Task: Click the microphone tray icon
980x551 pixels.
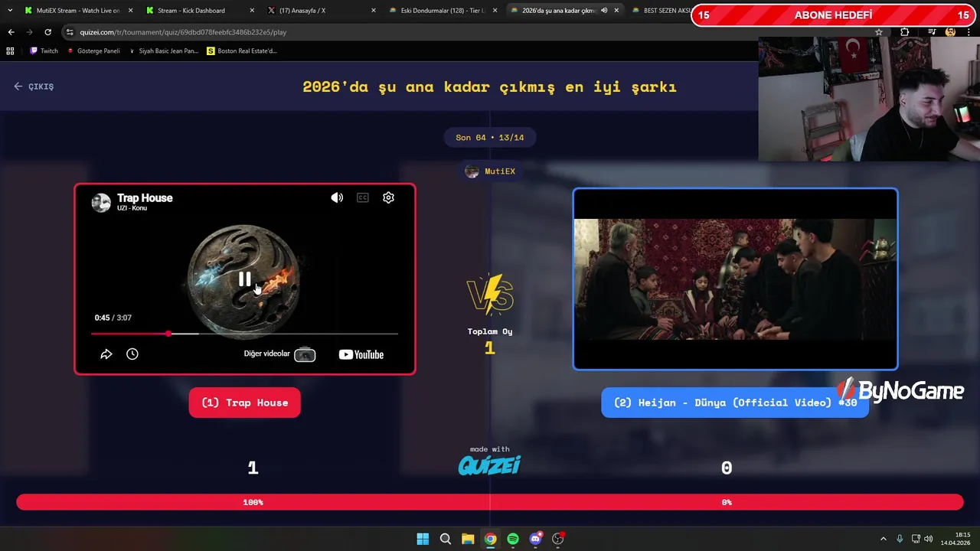Action: click(900, 539)
